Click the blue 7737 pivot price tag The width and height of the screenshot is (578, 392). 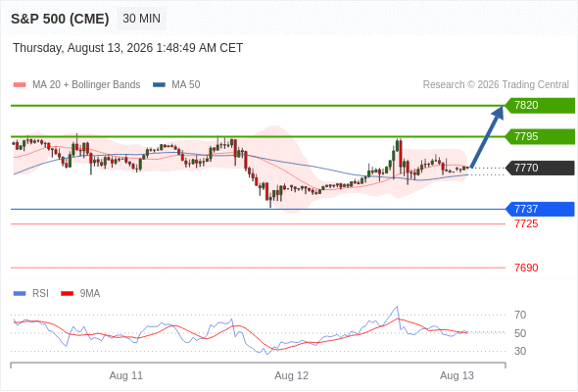click(x=540, y=209)
